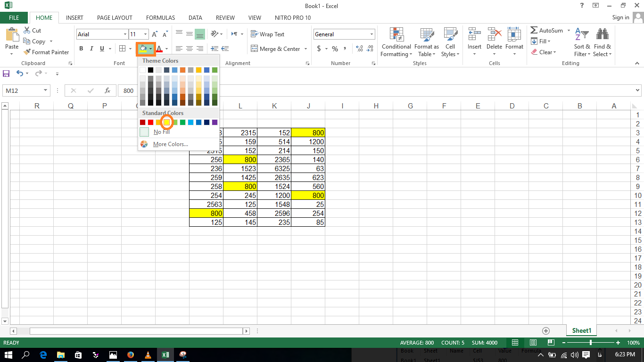Open the NITRO PRO 10 tab
Image resolution: width=644 pixels, height=362 pixels.
tap(293, 18)
